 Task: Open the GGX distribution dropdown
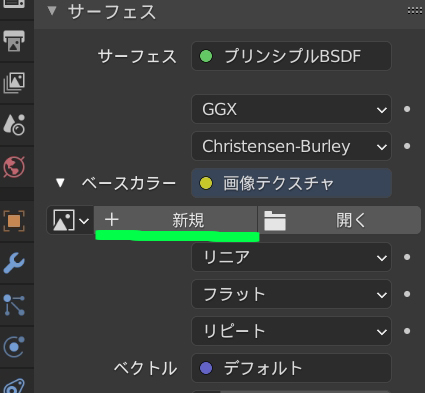291,109
